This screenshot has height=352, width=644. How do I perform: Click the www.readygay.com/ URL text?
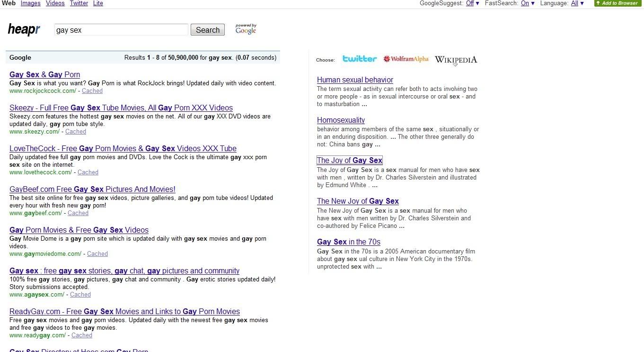(x=38, y=335)
